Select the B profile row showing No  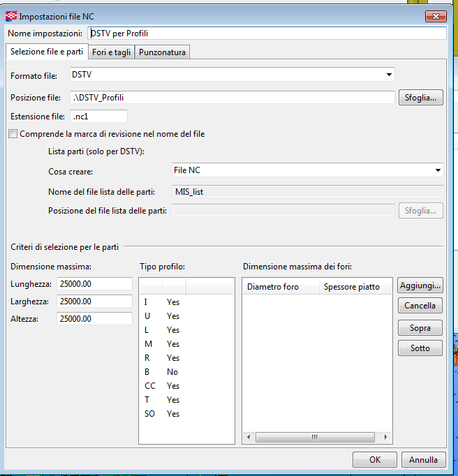tap(172, 372)
